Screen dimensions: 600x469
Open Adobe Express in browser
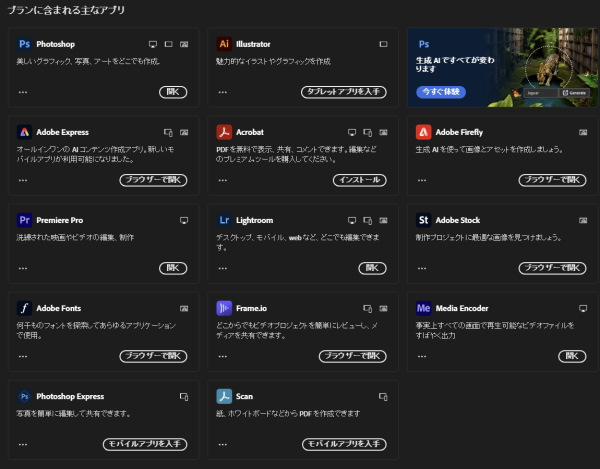pos(153,180)
